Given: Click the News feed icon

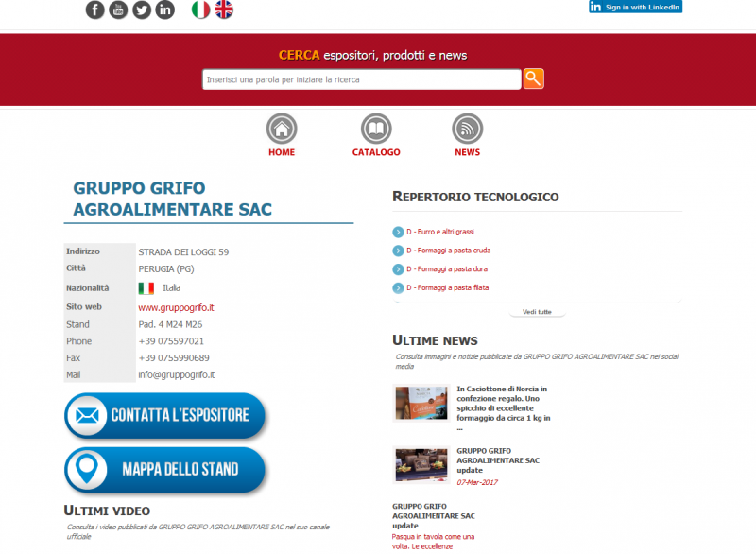Looking at the screenshot, I should (467, 129).
